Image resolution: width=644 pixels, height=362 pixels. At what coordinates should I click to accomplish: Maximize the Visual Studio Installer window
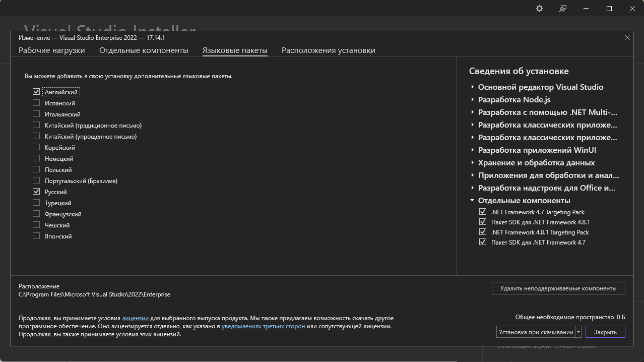pos(609,9)
